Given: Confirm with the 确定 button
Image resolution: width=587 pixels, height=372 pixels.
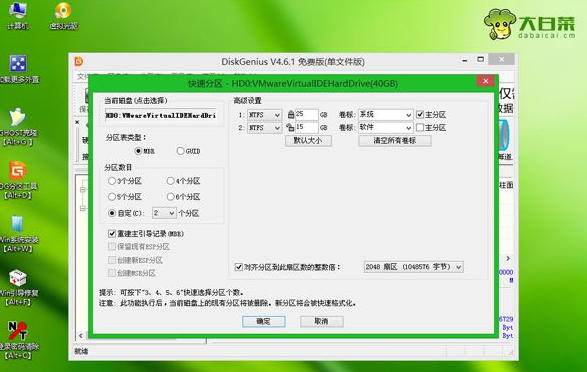Looking at the screenshot, I should pos(264,321).
